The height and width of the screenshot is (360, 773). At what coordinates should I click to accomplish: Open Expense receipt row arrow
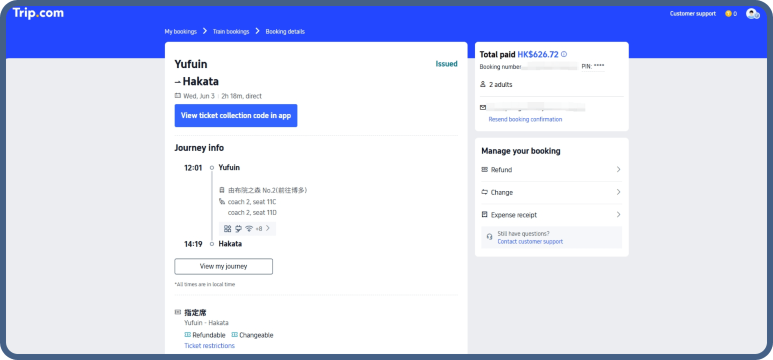pyautogui.click(x=618, y=215)
